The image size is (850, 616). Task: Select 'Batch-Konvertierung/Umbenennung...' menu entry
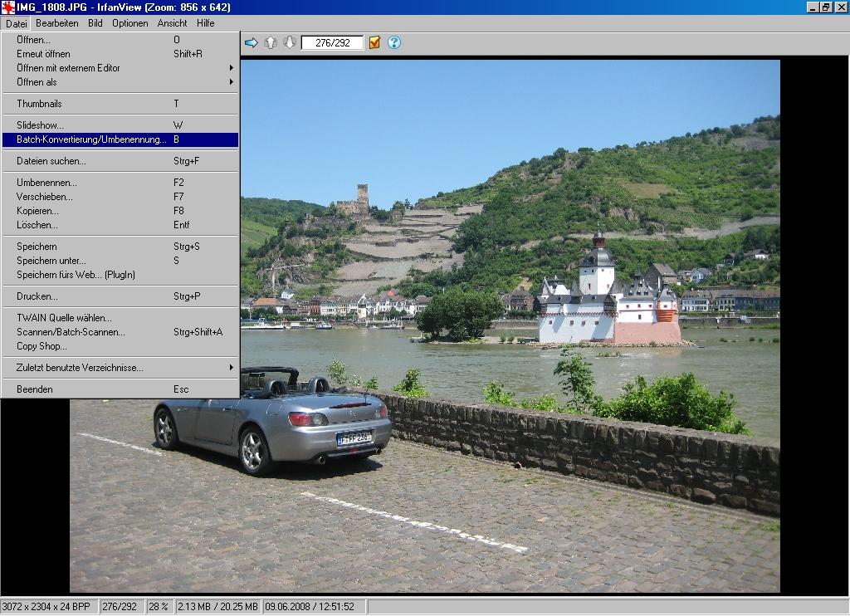[91, 139]
